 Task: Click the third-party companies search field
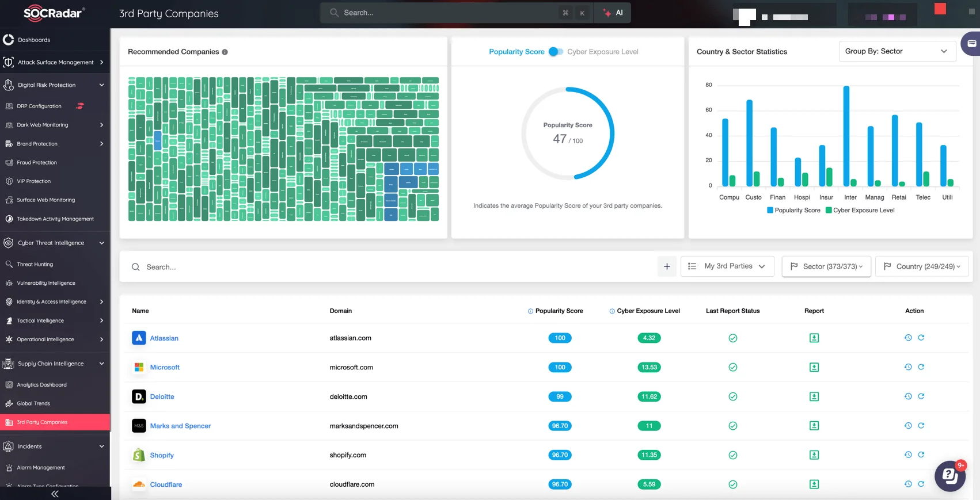[392, 267]
